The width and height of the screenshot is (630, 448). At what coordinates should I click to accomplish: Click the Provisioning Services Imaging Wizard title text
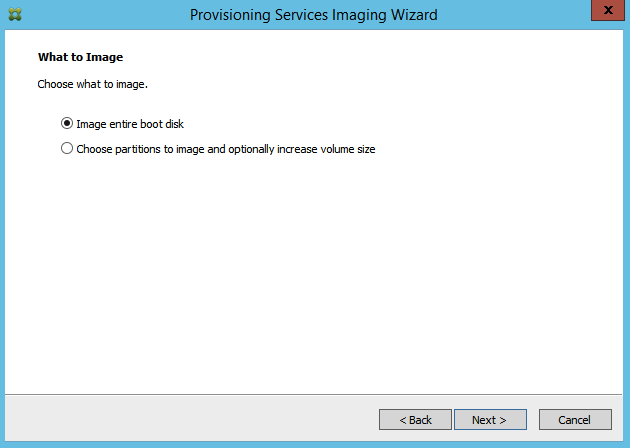(313, 15)
